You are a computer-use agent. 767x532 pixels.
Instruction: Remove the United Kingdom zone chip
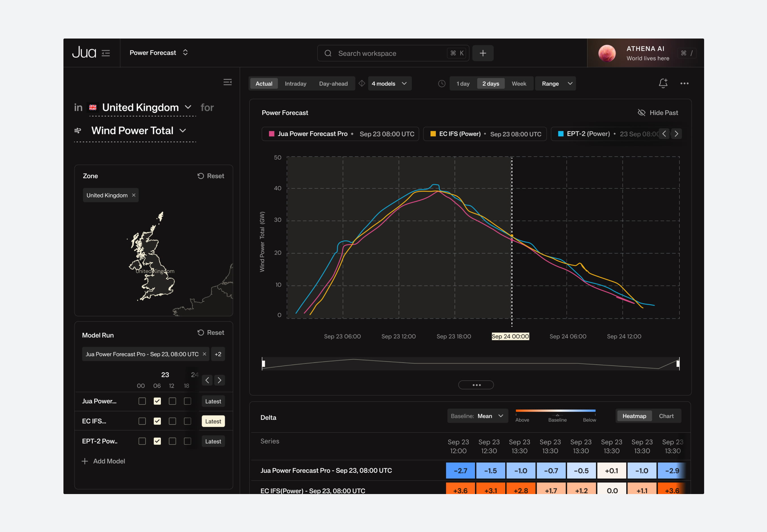[134, 195]
